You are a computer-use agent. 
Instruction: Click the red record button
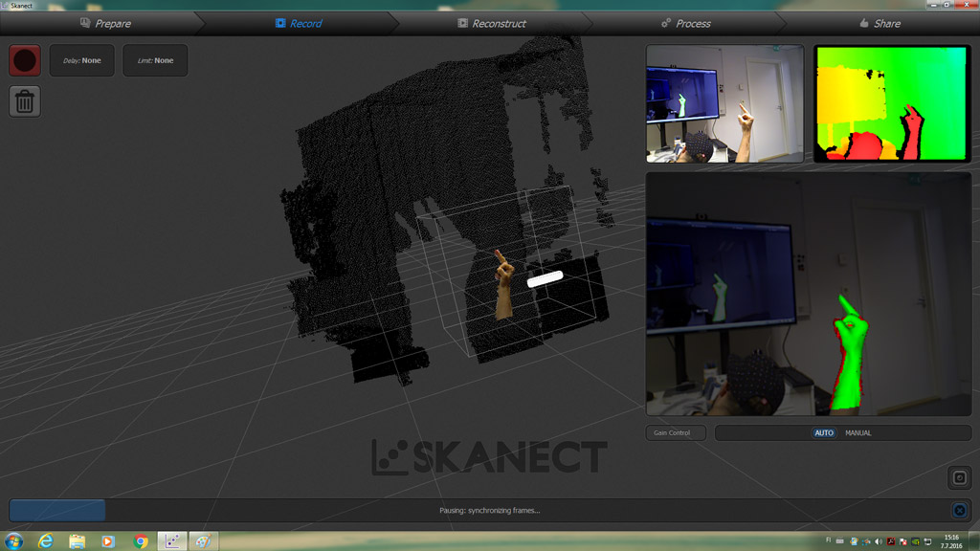[25, 60]
